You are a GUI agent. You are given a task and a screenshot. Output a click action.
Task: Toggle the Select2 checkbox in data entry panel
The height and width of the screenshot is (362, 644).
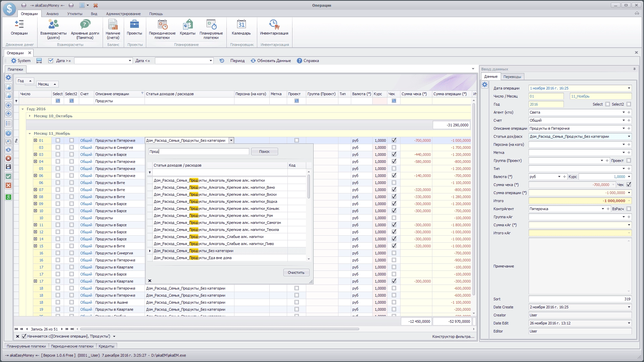(629, 104)
